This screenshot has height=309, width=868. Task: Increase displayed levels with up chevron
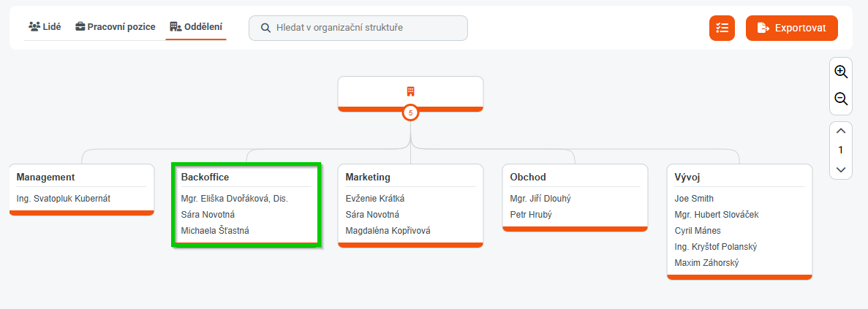click(841, 131)
